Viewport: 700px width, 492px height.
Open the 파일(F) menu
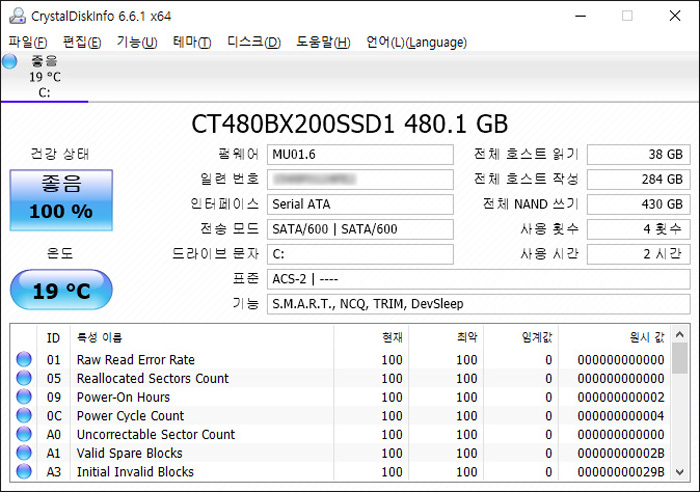(28, 42)
